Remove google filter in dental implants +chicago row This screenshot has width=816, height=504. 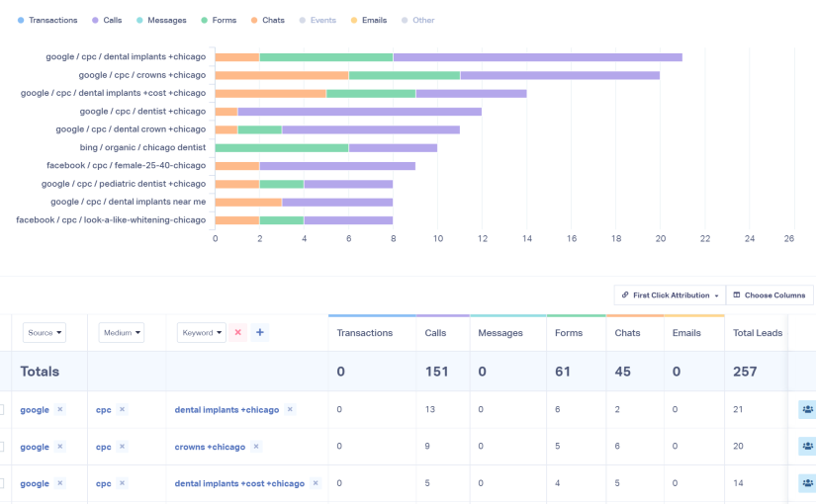(60, 409)
